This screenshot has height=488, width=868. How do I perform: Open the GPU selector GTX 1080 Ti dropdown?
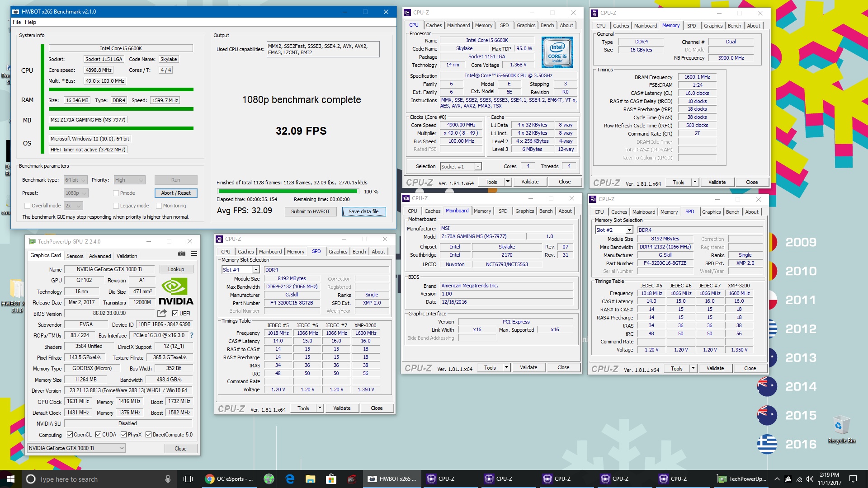tap(76, 448)
